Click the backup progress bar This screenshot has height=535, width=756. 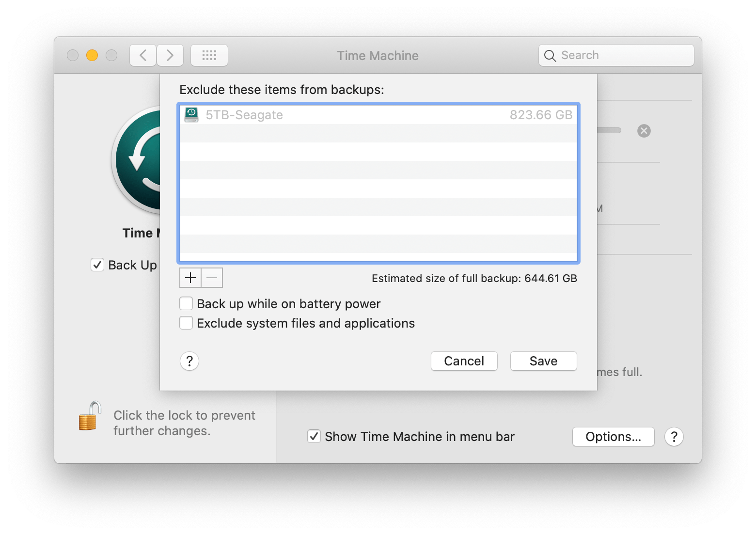[609, 130]
